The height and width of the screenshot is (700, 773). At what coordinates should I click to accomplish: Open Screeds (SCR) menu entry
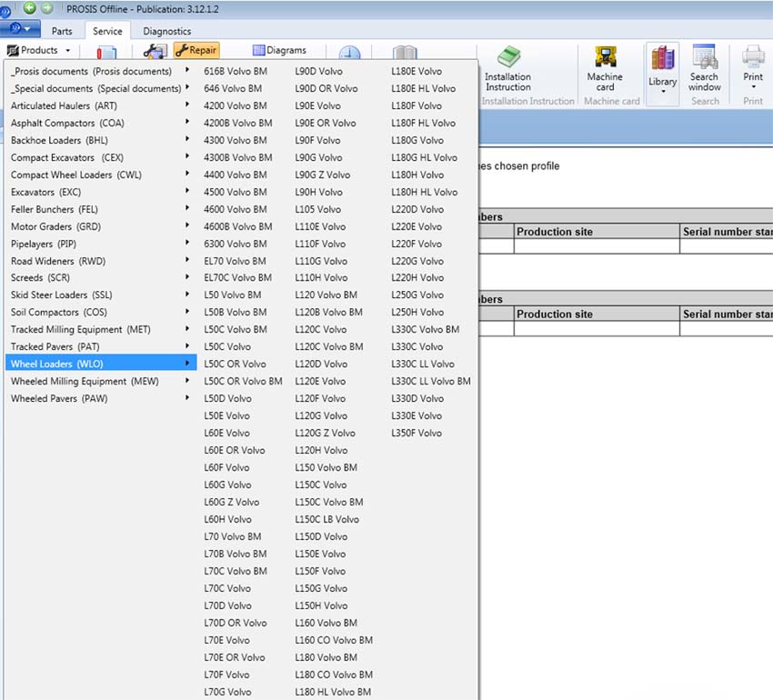100,277
